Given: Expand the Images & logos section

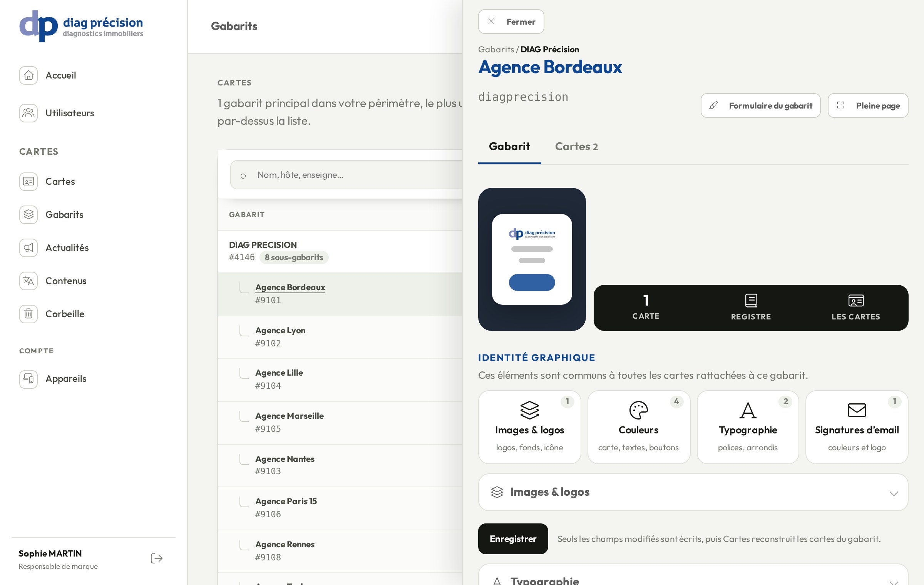Looking at the screenshot, I should coord(693,492).
